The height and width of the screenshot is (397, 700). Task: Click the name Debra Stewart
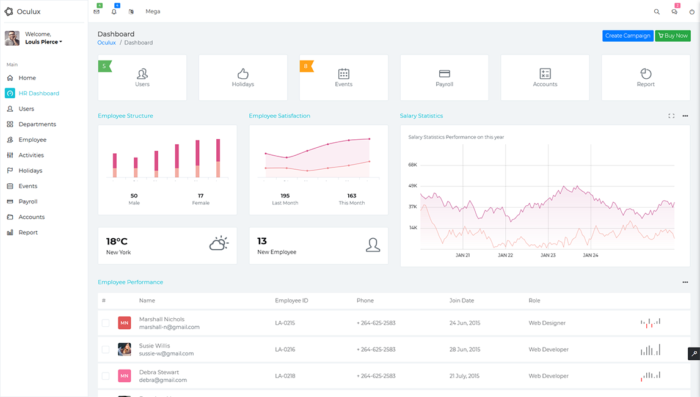pyautogui.click(x=159, y=372)
